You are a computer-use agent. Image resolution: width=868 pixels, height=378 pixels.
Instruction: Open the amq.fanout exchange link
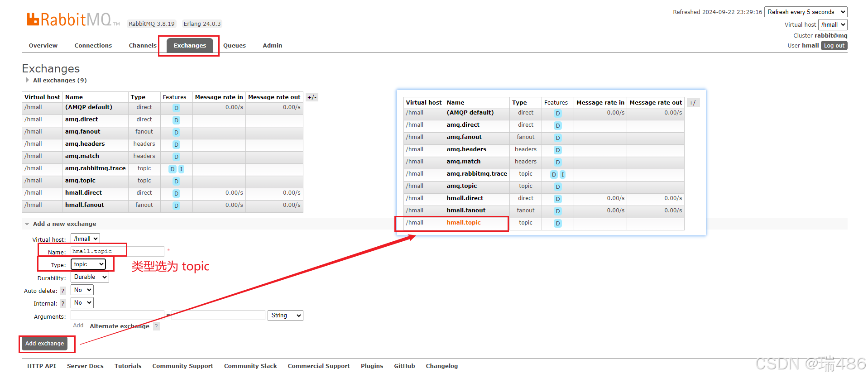[x=83, y=132]
